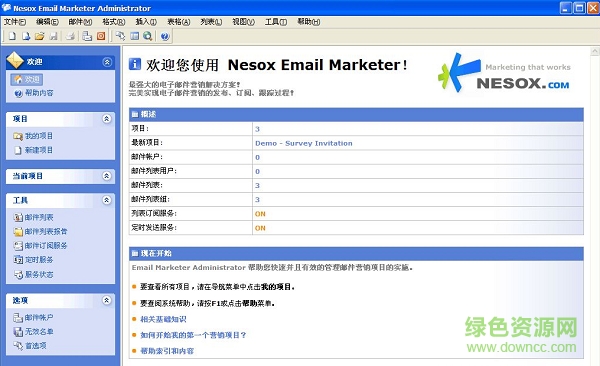Image resolution: width=600 pixels, height=366 pixels.
Task: Click the new blank document toolbar icon
Action: [12, 36]
